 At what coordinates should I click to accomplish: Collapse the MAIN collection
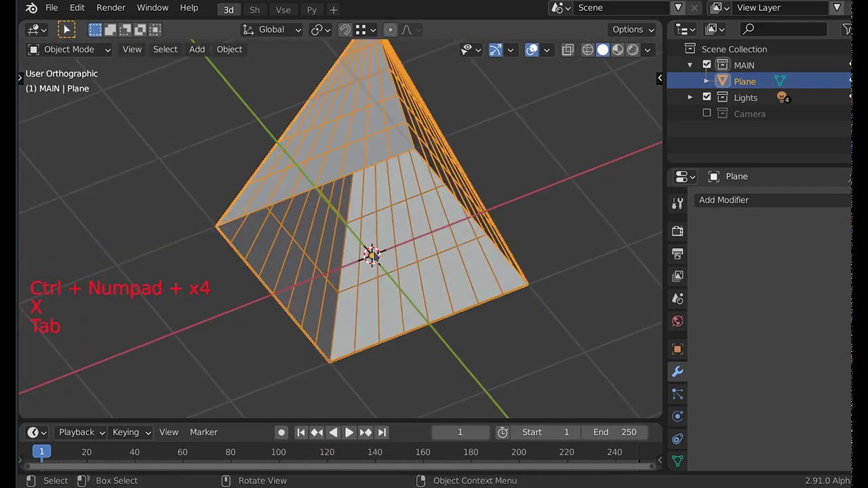[690, 65]
